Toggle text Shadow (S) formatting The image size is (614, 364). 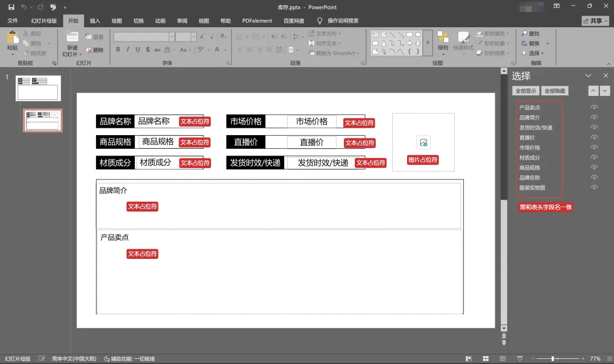[x=148, y=49]
